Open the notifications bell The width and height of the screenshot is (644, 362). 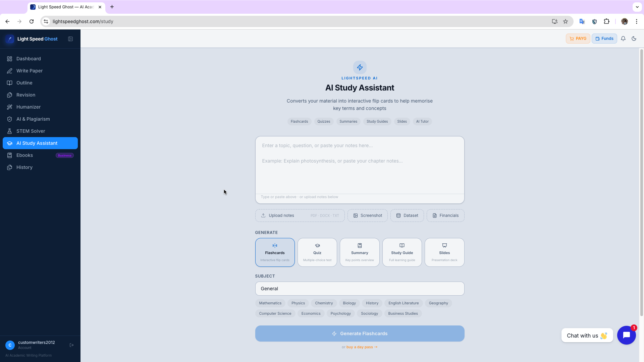pos(623,39)
